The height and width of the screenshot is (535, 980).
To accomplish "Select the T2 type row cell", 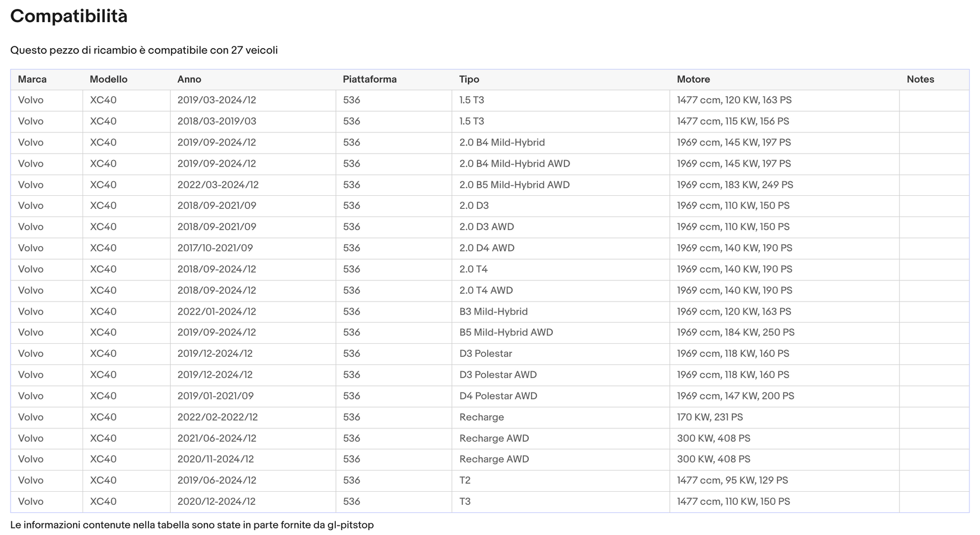I will (465, 481).
